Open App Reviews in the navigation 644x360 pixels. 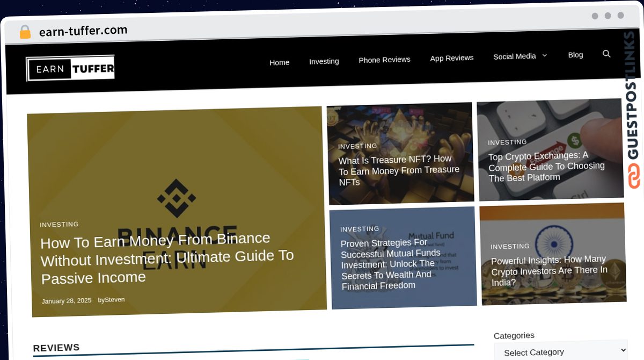point(452,58)
